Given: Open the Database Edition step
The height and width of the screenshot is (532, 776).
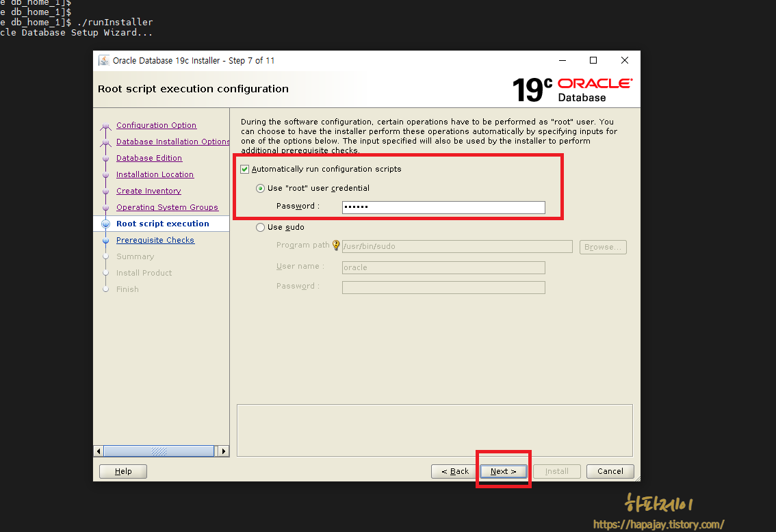Looking at the screenshot, I should point(149,158).
